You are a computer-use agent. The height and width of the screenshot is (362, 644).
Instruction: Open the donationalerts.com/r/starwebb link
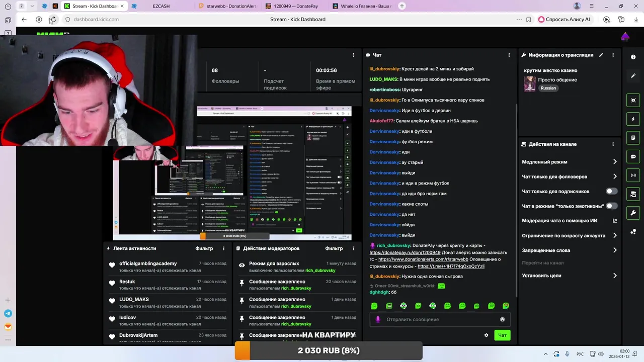423,259
